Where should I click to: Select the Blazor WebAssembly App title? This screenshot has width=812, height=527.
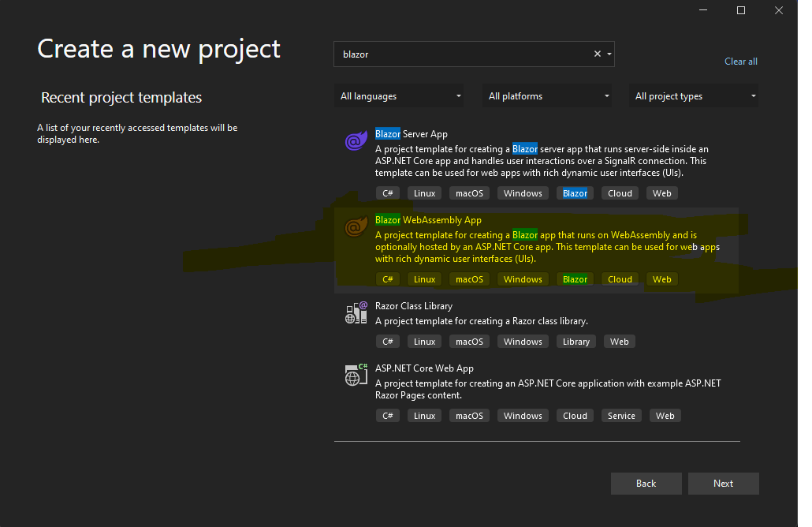coord(428,219)
